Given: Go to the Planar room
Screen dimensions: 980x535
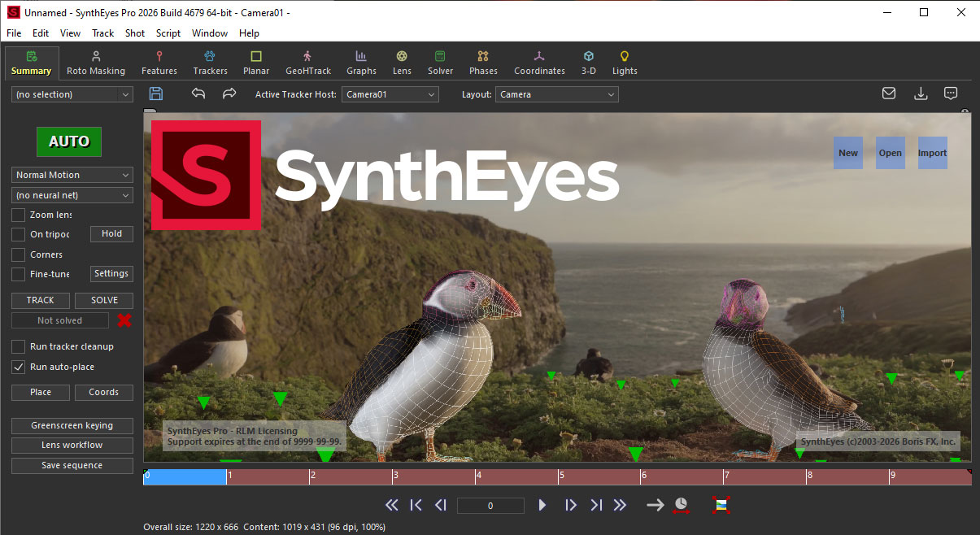Looking at the screenshot, I should [256, 63].
